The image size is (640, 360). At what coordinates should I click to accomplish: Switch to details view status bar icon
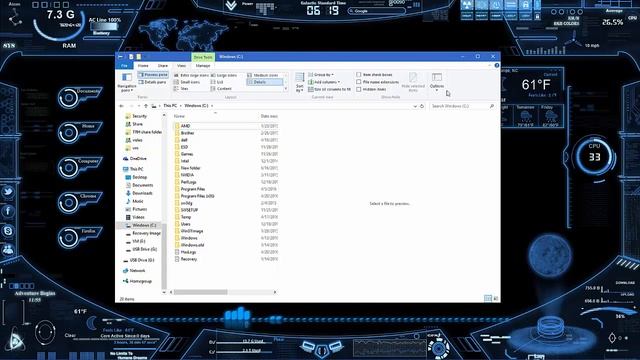point(488,299)
